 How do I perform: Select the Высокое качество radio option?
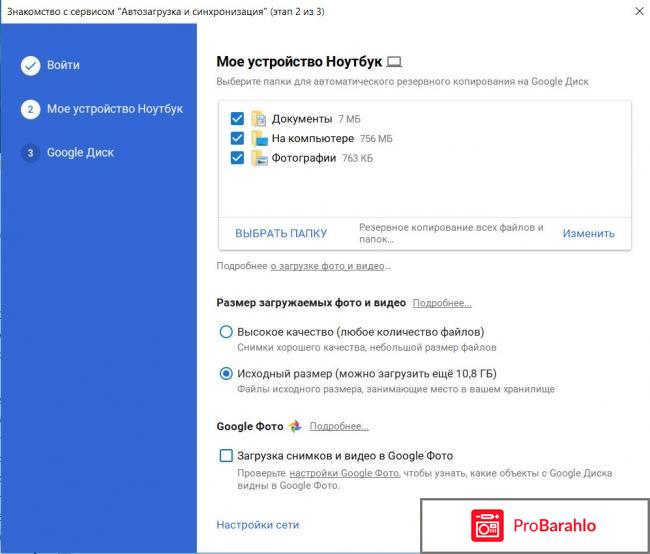226,332
